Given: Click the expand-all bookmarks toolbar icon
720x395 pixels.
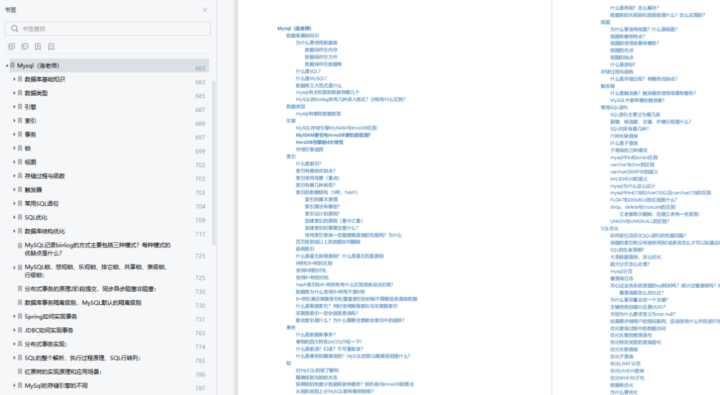Looking at the screenshot, I should pos(11,46).
